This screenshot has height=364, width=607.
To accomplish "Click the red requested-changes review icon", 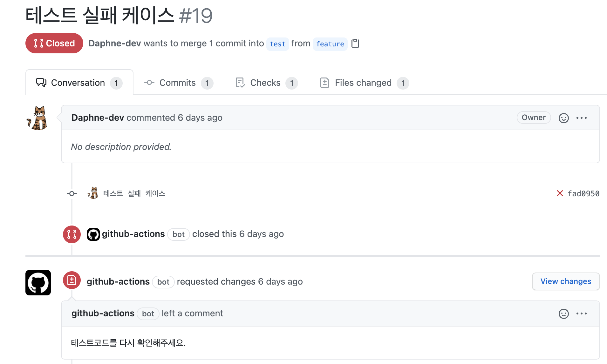I will pyautogui.click(x=72, y=280).
